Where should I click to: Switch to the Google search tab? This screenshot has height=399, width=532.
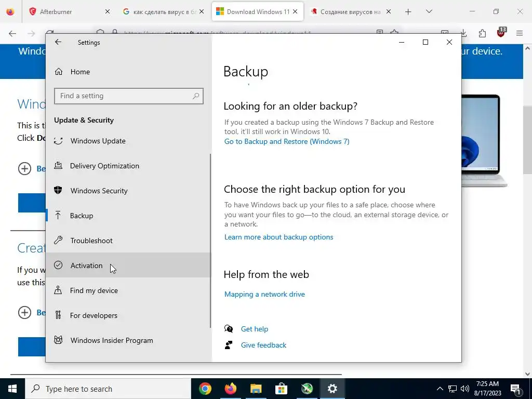click(x=163, y=11)
